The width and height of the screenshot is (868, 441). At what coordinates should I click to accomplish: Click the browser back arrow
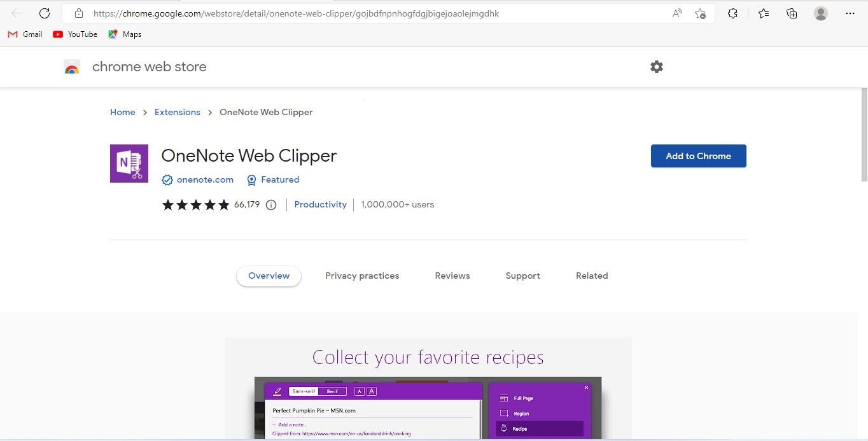(x=17, y=13)
